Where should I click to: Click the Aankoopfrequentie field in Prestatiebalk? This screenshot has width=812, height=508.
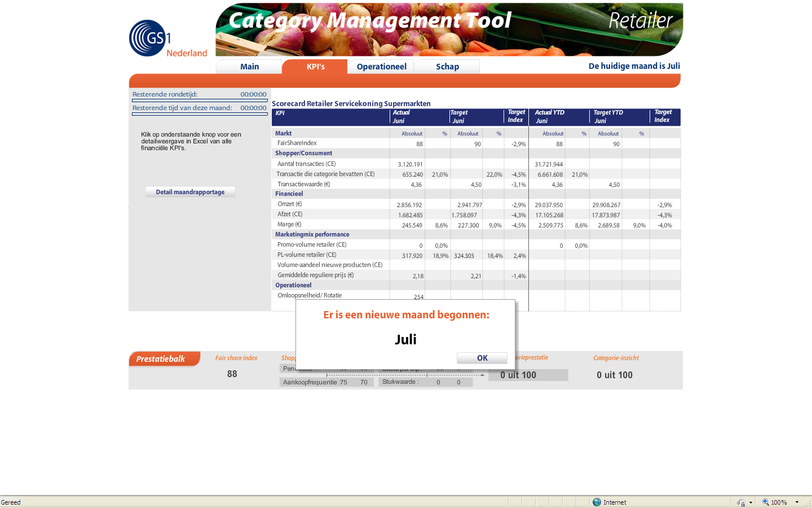point(326,382)
